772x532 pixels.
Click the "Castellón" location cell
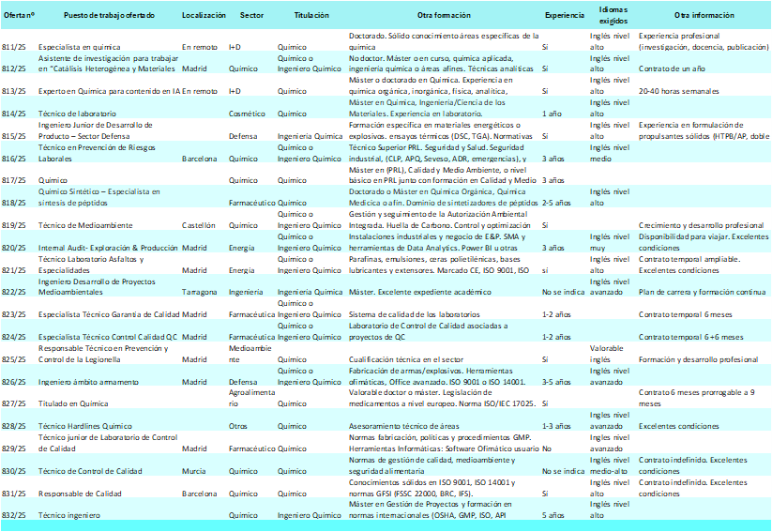198,225
